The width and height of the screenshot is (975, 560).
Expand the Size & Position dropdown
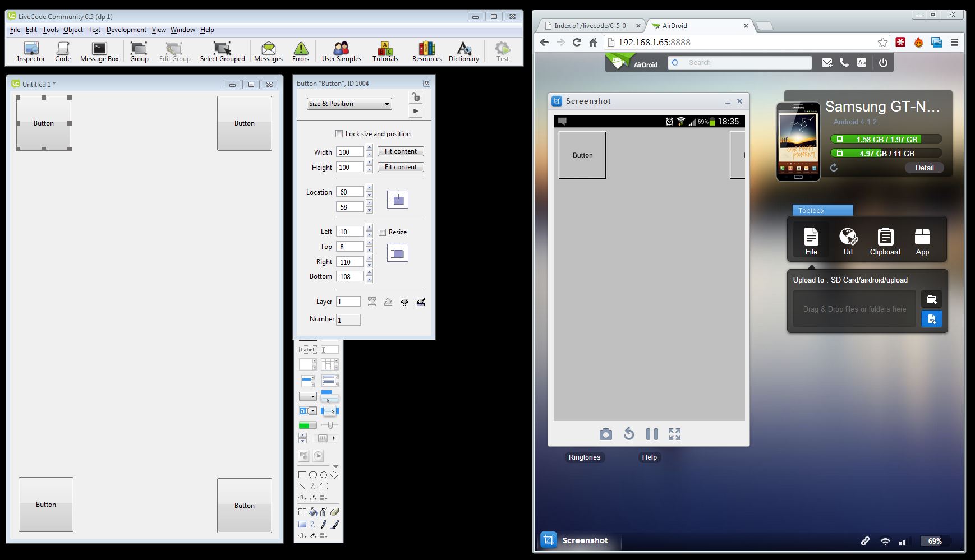pos(349,104)
